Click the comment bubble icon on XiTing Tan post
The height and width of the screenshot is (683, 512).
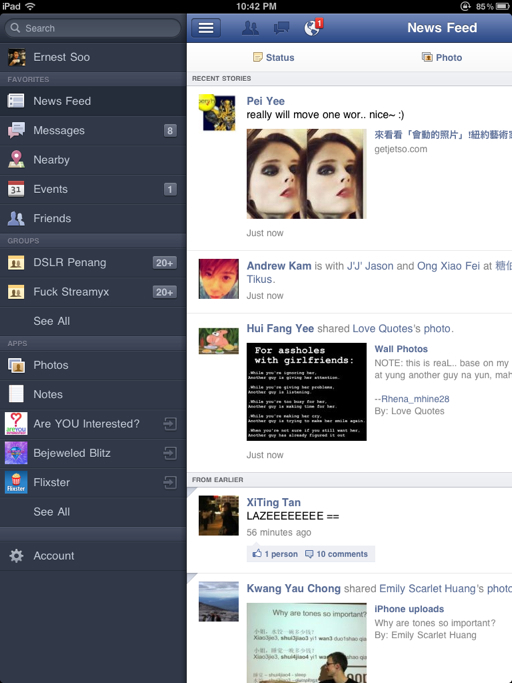309,554
